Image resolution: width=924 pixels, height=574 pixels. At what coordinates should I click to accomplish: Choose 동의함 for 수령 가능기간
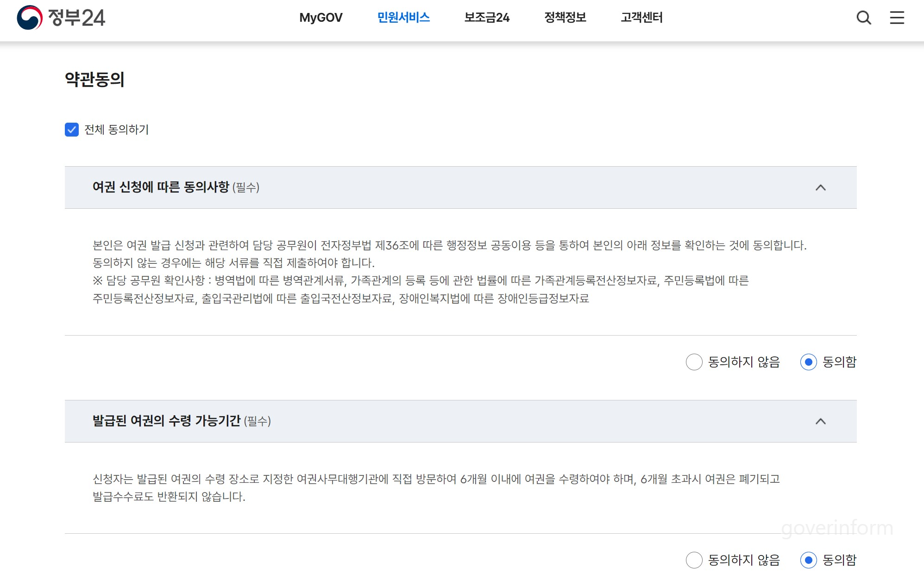(808, 560)
